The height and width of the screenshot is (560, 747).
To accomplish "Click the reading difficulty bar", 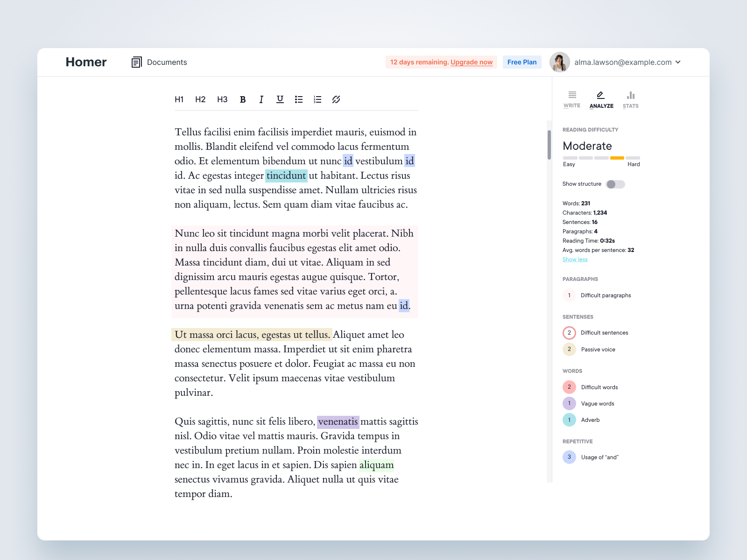I will tap(601, 158).
